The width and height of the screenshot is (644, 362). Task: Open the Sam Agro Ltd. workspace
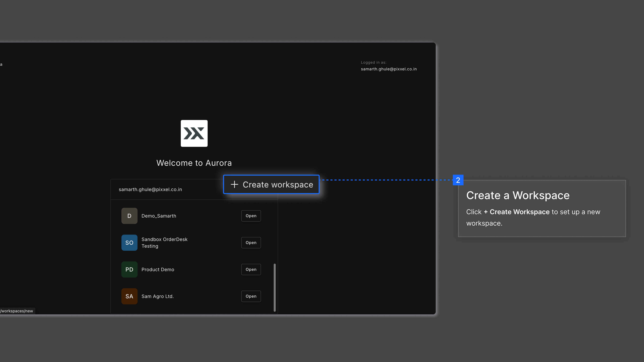(251, 296)
